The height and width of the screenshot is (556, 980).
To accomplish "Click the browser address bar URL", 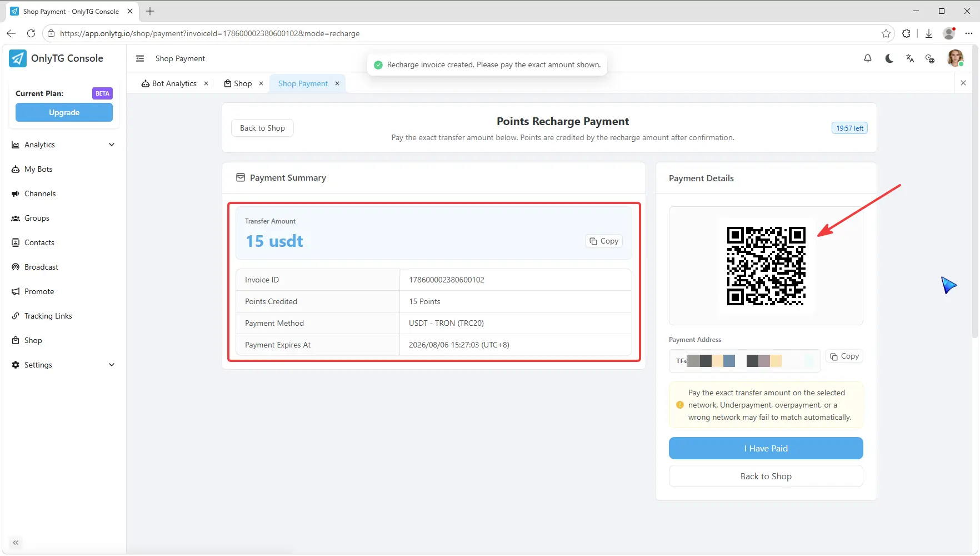I will 209,33.
